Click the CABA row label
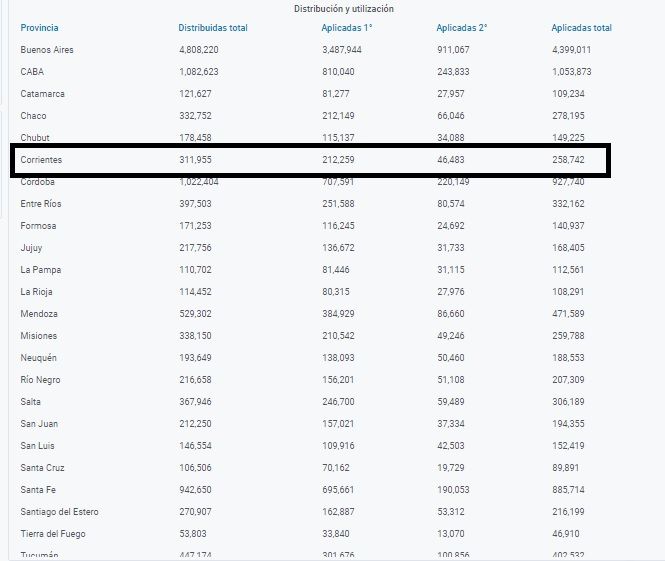The width and height of the screenshot is (665, 561). (x=32, y=72)
